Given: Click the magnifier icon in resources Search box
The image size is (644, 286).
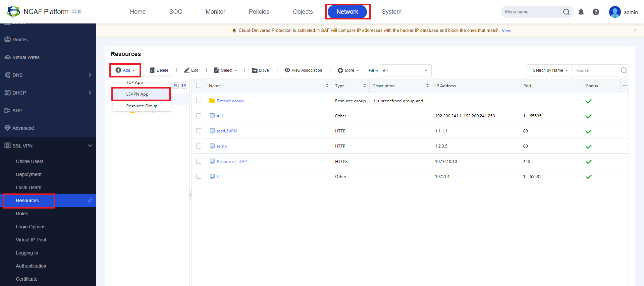Looking at the screenshot, I should pyautogui.click(x=624, y=70).
